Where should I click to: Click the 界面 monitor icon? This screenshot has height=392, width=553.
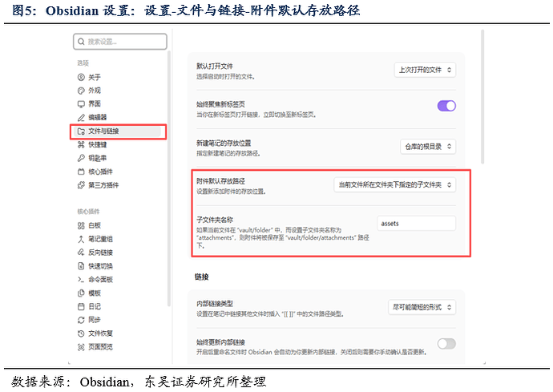(x=81, y=103)
